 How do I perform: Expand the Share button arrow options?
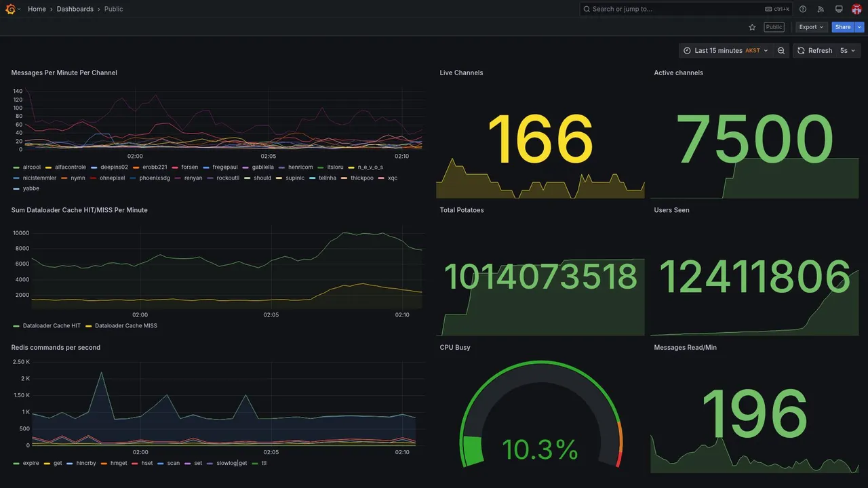pyautogui.click(x=859, y=27)
